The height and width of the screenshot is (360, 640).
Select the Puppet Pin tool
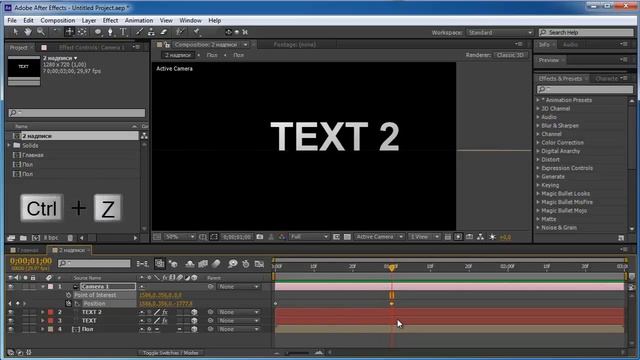tap(196, 32)
